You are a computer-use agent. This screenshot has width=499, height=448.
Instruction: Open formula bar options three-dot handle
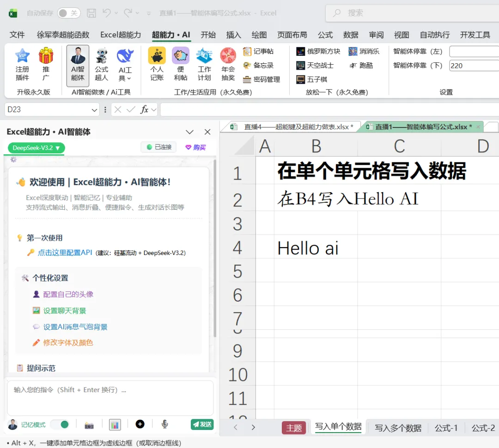(105, 110)
